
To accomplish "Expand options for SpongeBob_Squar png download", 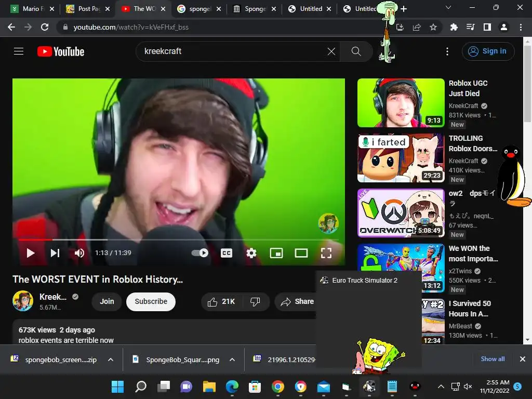I will (x=232, y=360).
